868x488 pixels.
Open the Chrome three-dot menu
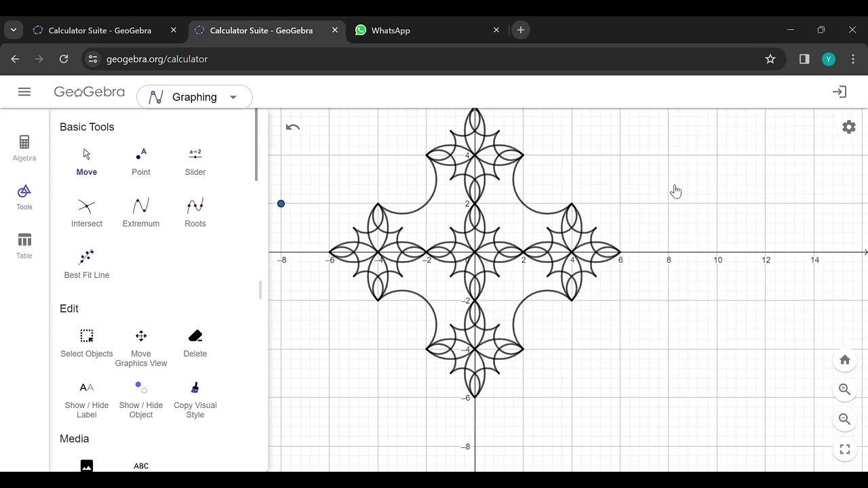[x=853, y=59]
